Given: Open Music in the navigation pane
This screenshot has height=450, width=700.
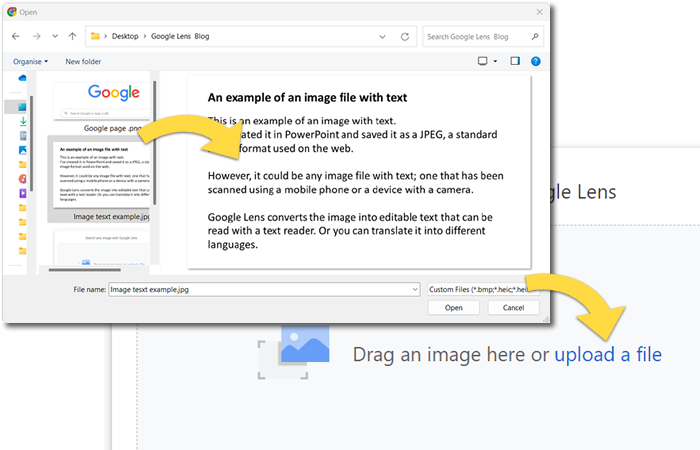Looking at the screenshot, I should click(x=22, y=179).
